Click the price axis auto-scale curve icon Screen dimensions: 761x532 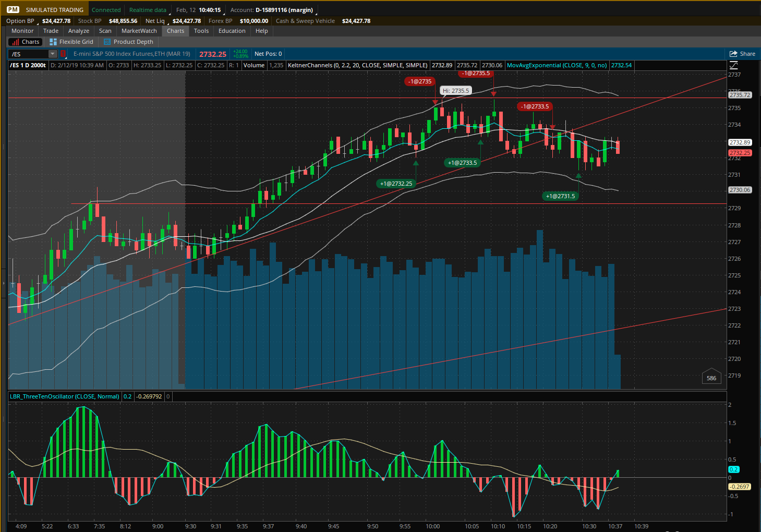pyautogui.click(x=733, y=65)
